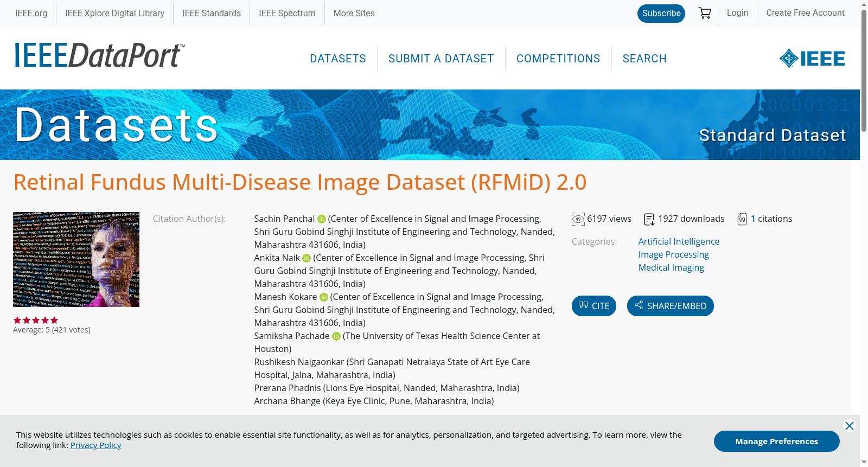Click the 'Average: 5 (421 votes)' text
This screenshot has width=868, height=467.
point(52,330)
